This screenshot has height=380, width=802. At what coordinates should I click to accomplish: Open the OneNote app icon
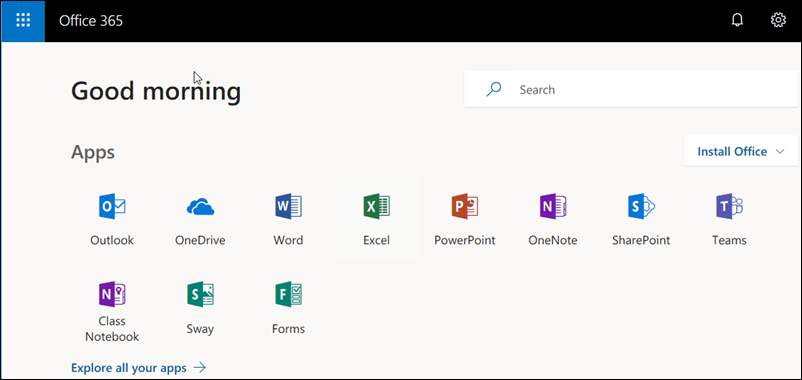[x=553, y=207]
